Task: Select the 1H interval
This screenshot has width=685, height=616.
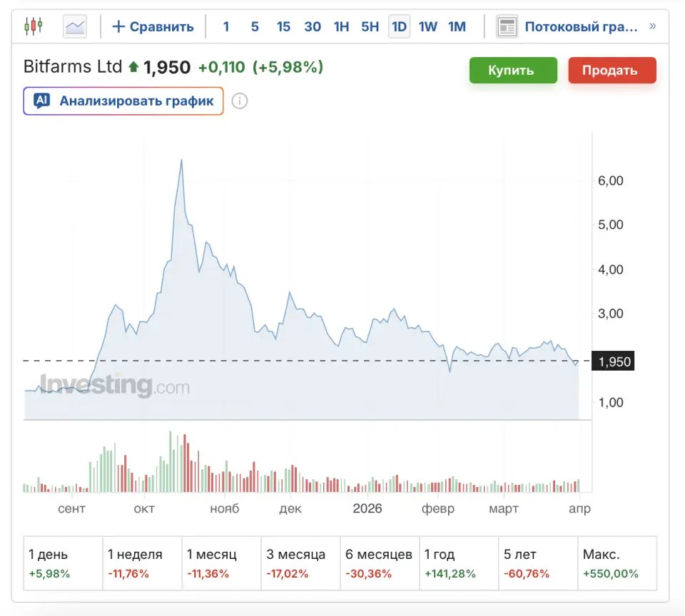Action: pos(341,26)
